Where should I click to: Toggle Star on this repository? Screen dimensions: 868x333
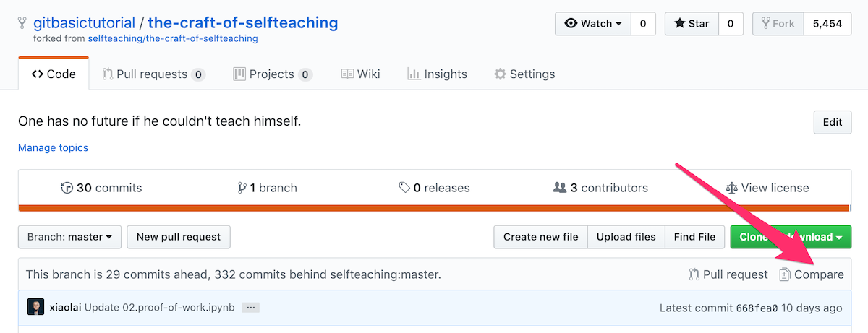pyautogui.click(x=692, y=24)
